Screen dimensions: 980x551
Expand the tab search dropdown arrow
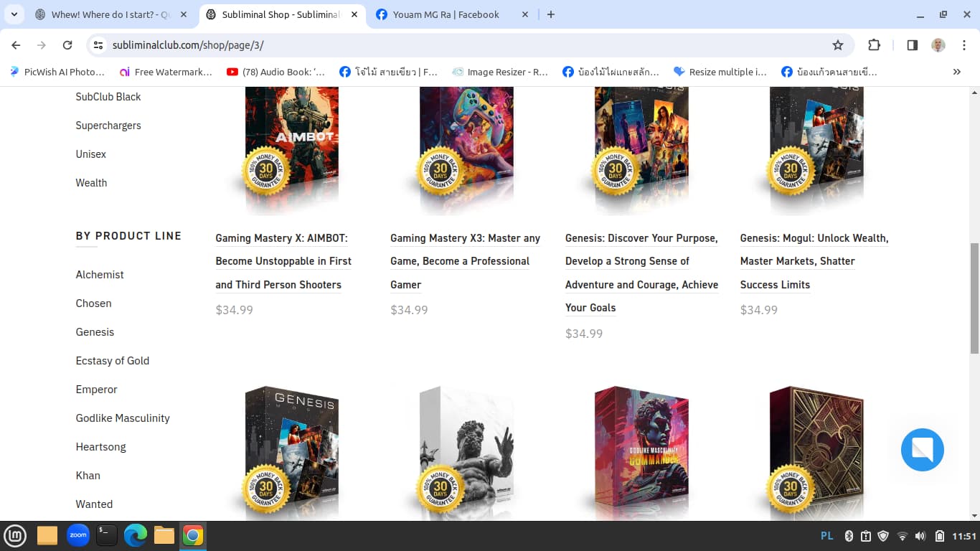click(14, 14)
